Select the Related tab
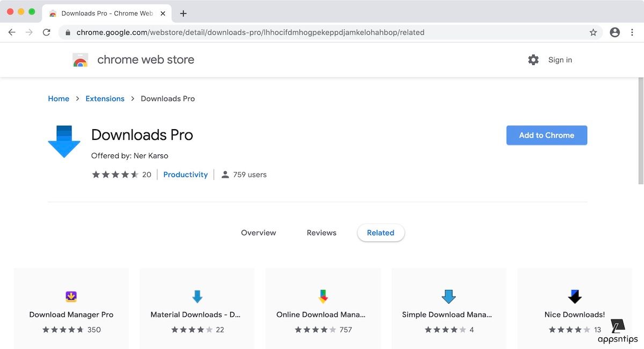Viewport: 644px width, 349px height. (380, 233)
